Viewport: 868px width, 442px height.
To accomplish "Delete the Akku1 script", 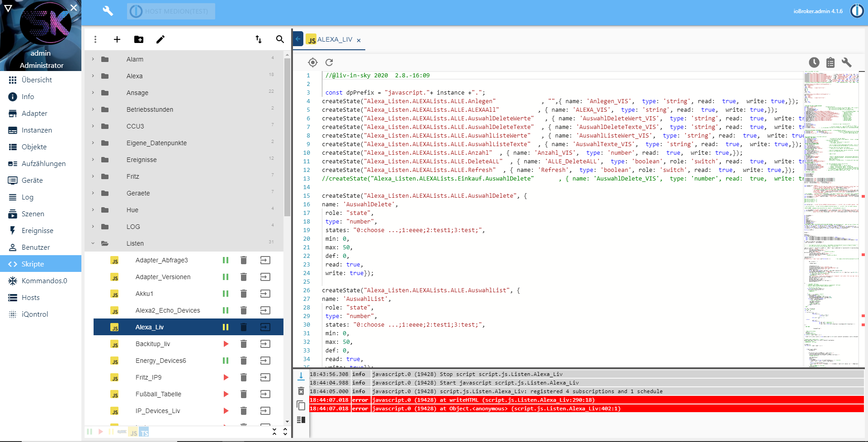I will (x=244, y=294).
